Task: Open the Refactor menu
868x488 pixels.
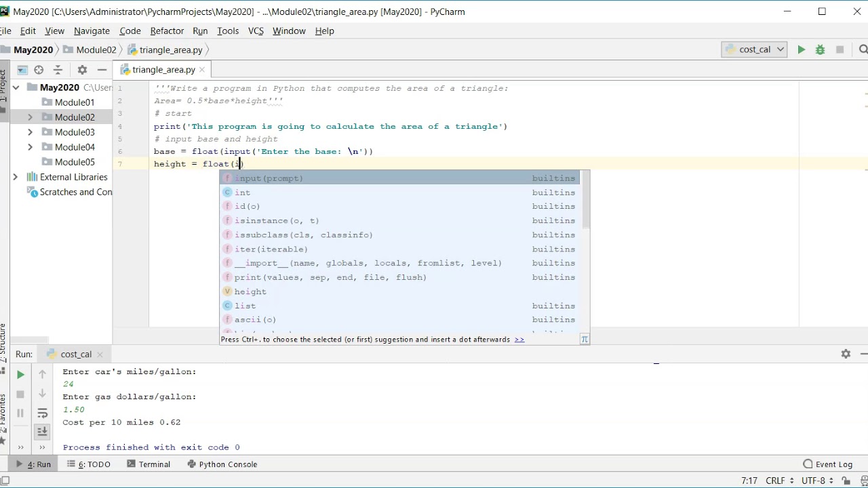Action: [x=167, y=30]
